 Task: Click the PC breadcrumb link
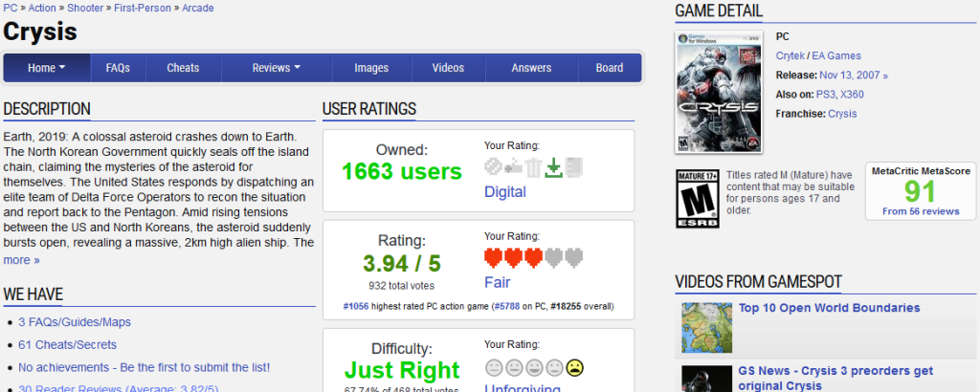[x=10, y=8]
